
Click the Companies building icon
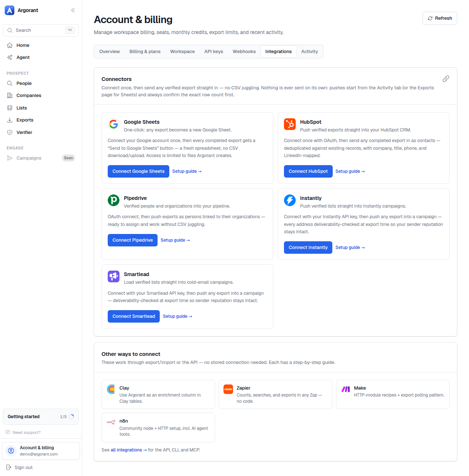10,96
